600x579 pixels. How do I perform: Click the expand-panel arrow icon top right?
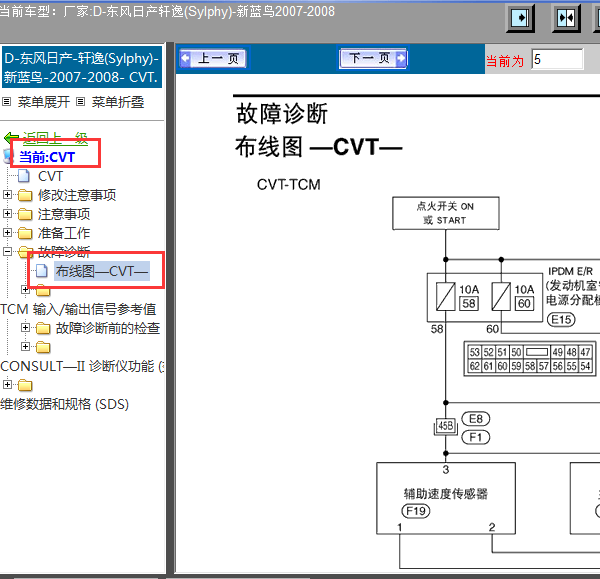point(520,18)
